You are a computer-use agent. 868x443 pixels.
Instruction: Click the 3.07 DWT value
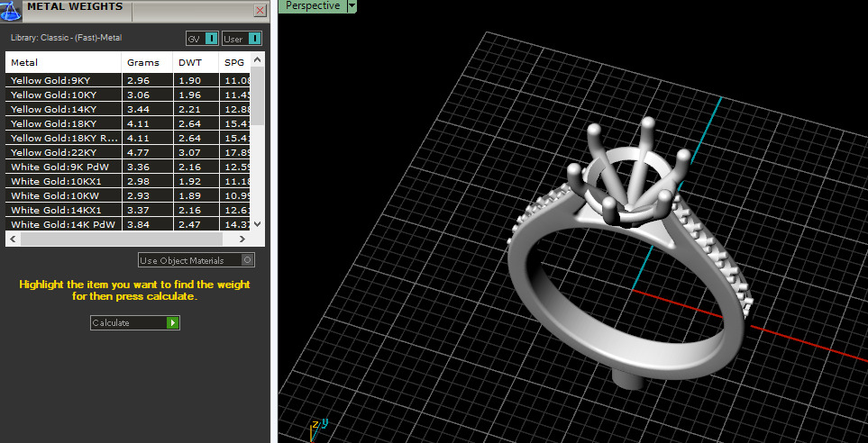(189, 152)
